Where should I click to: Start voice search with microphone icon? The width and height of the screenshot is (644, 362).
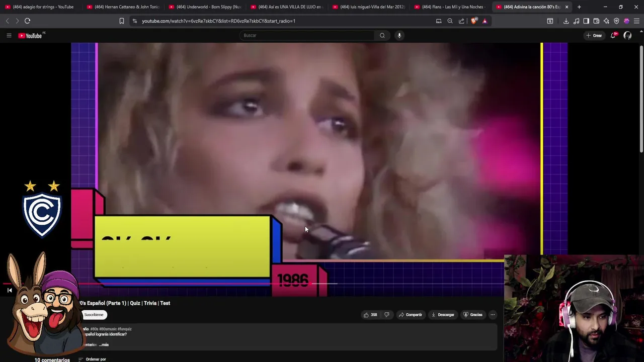coord(399,35)
